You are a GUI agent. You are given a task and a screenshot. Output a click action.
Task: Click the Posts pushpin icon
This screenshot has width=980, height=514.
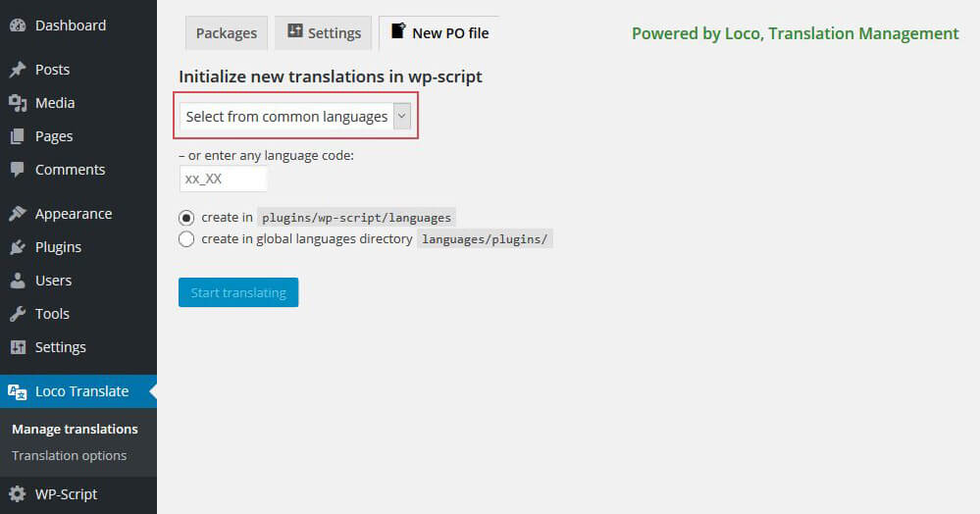point(18,70)
